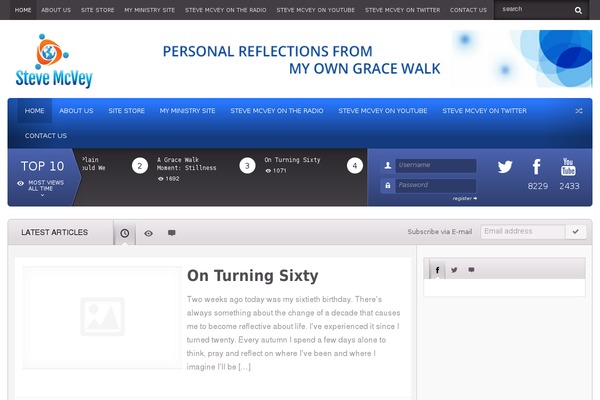This screenshot has height=400, width=600.
Task: Open On Turning Sixty article headline
Action: click(253, 276)
